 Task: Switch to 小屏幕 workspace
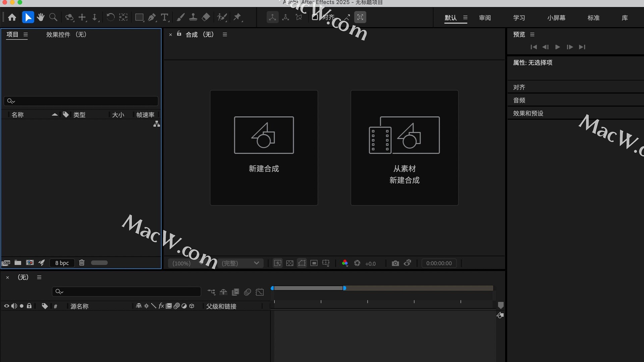tap(556, 18)
